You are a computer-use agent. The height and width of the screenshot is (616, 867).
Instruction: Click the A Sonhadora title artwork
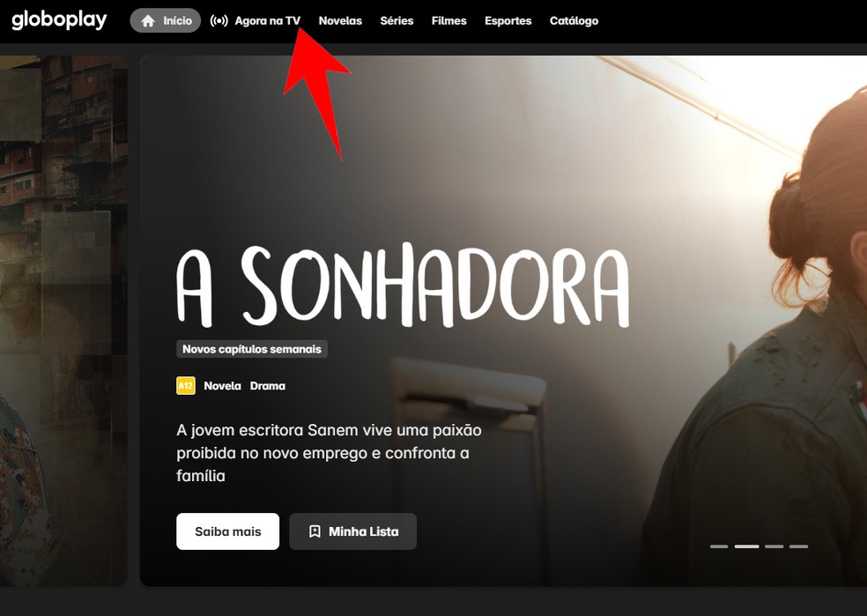pos(403,286)
